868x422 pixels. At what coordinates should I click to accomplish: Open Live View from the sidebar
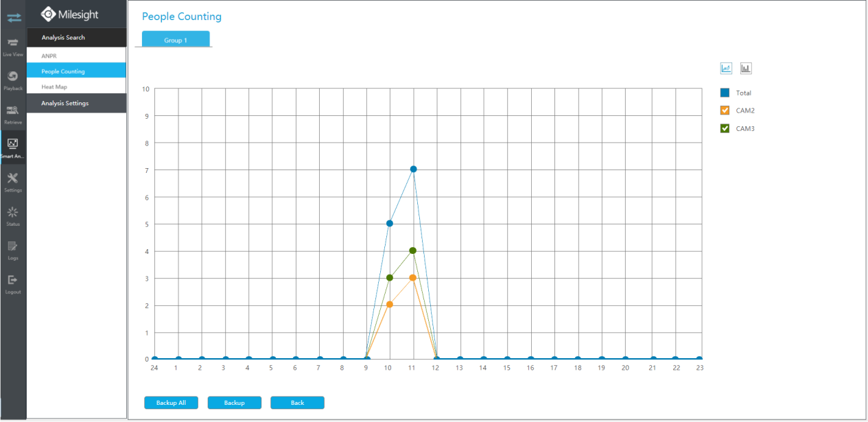[13, 46]
